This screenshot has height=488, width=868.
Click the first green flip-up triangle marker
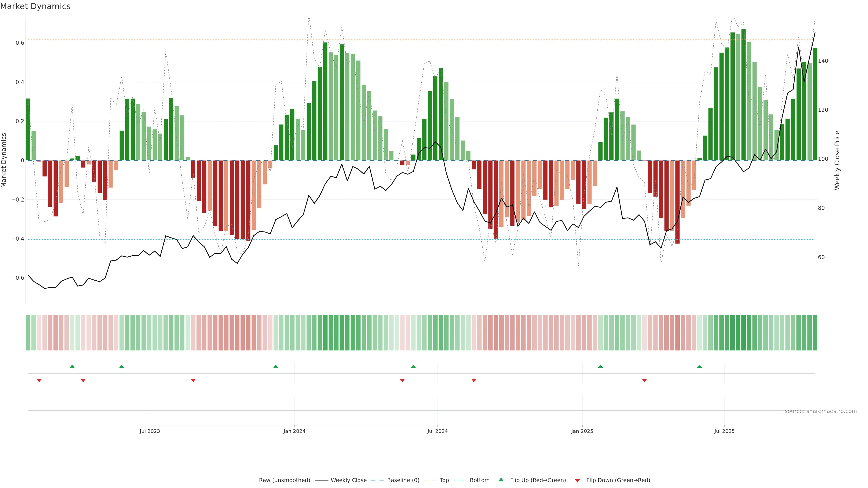click(x=72, y=366)
